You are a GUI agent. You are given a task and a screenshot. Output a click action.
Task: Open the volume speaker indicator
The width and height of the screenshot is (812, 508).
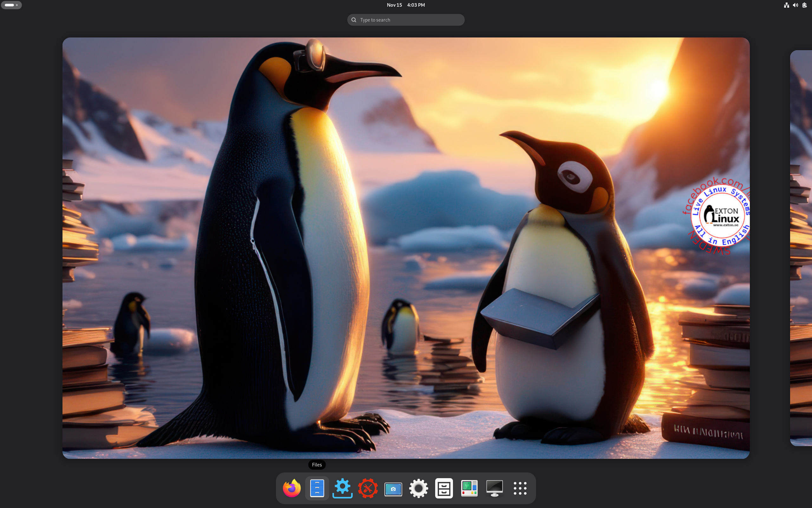coord(795,5)
